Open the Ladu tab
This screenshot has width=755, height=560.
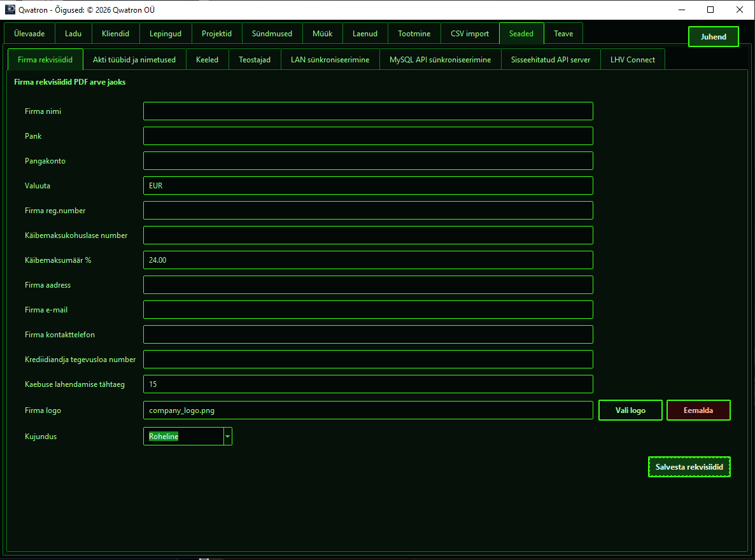tap(73, 34)
